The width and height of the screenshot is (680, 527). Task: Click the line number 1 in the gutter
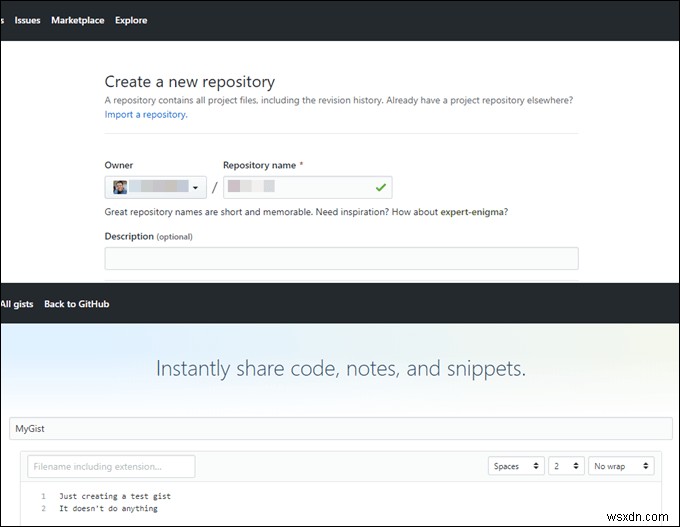[x=43, y=496]
